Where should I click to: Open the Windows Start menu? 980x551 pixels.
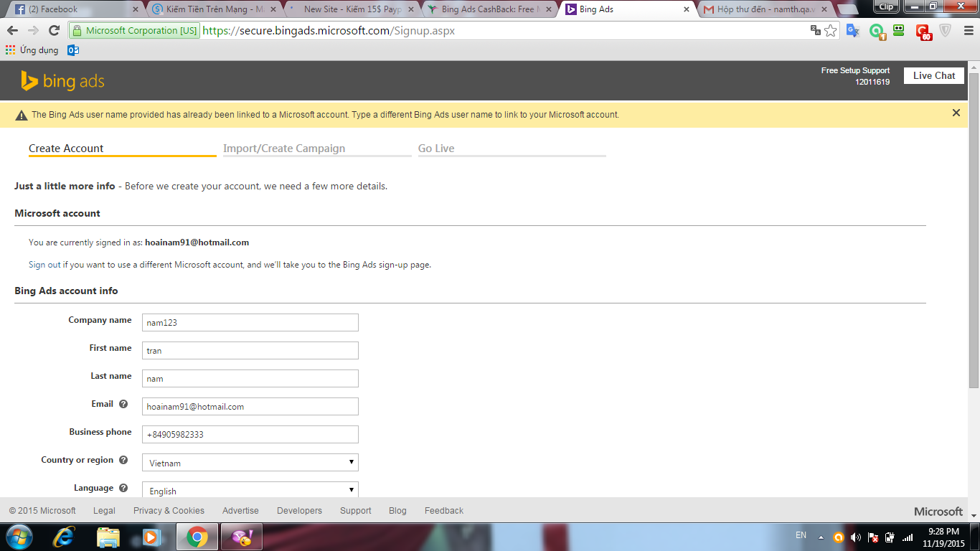coord(19,537)
